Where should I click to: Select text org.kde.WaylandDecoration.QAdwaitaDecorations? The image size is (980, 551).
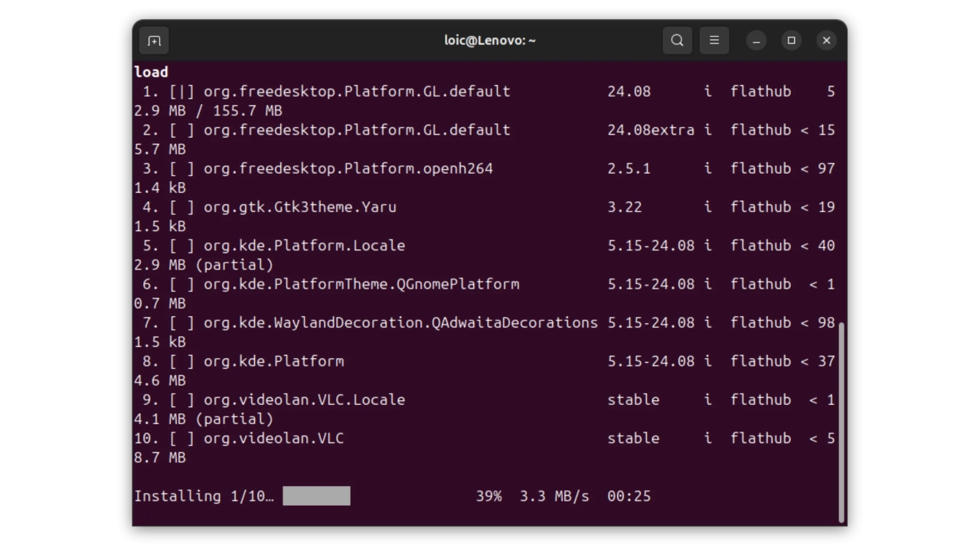pyautogui.click(x=400, y=322)
